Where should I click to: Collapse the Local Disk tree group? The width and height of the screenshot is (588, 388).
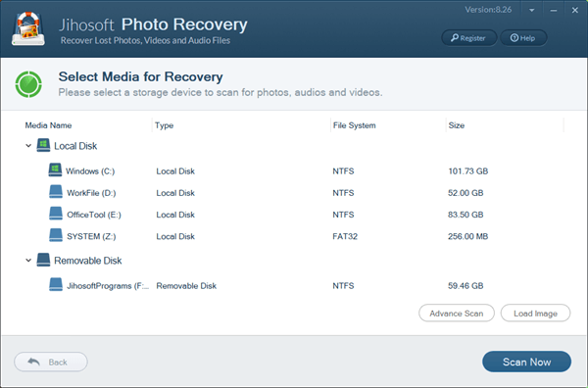click(28, 145)
